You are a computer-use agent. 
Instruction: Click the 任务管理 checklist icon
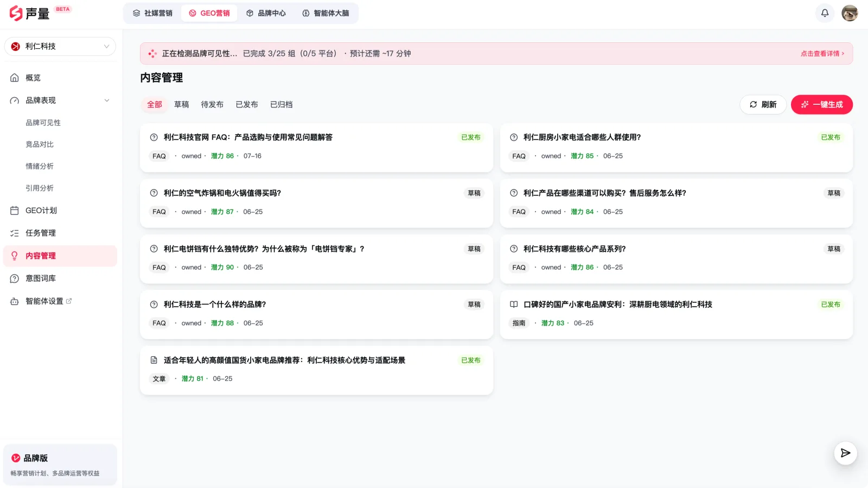pos(15,233)
